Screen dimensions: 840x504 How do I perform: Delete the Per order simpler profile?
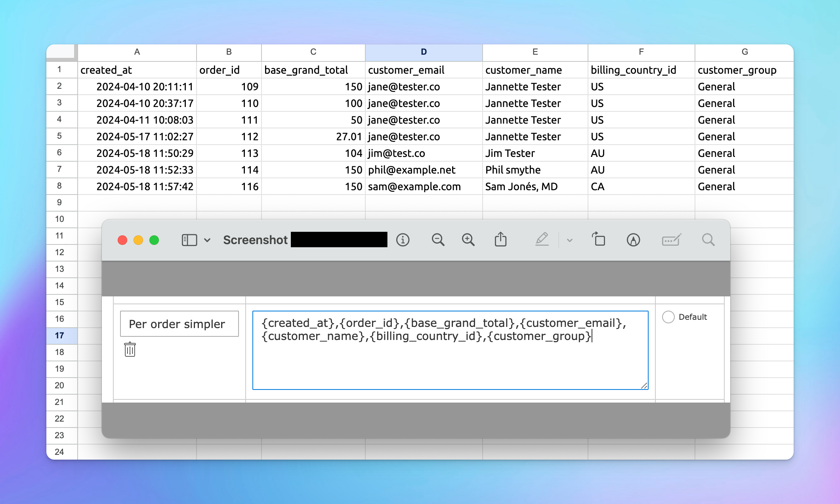[130, 349]
